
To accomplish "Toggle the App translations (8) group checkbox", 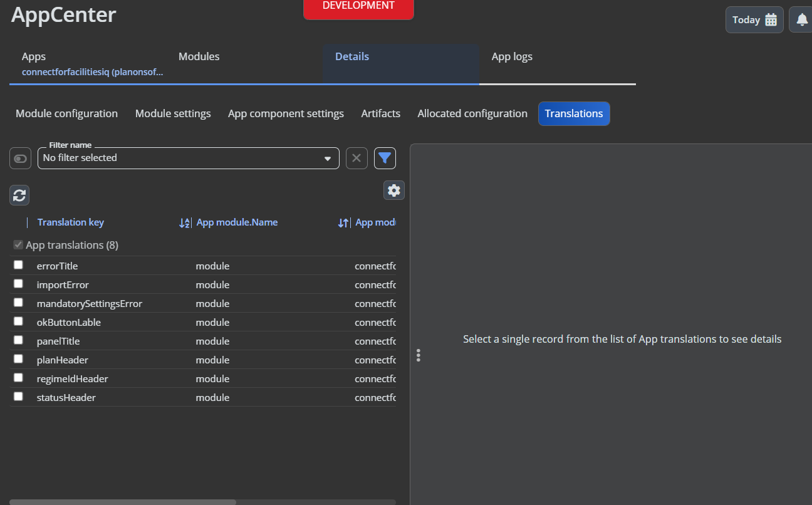I will [x=18, y=245].
